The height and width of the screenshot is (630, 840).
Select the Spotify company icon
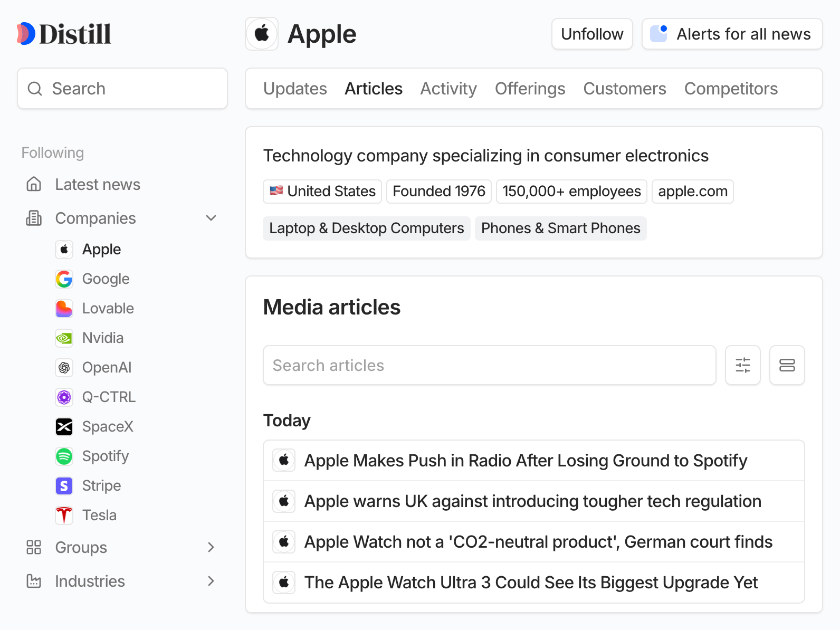coord(64,456)
